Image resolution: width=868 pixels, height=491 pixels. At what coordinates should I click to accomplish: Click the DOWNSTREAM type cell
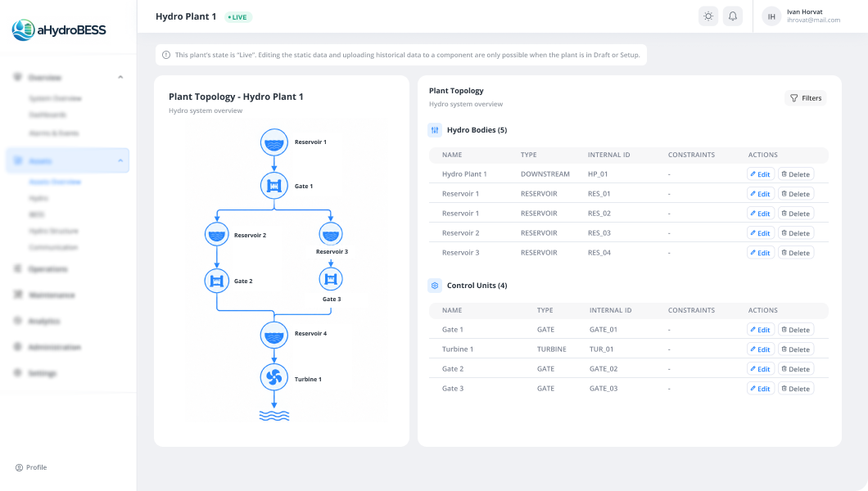click(x=545, y=174)
